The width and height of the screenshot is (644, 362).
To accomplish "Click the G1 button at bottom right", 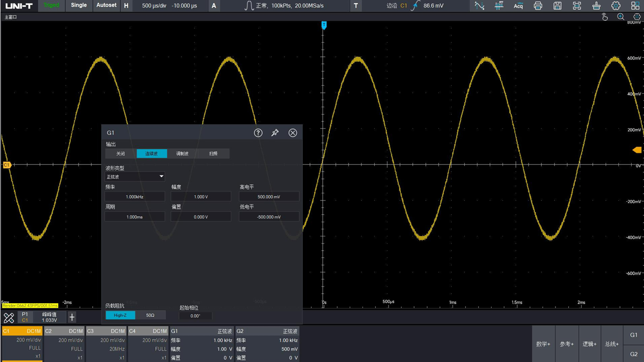I will 634,335.
